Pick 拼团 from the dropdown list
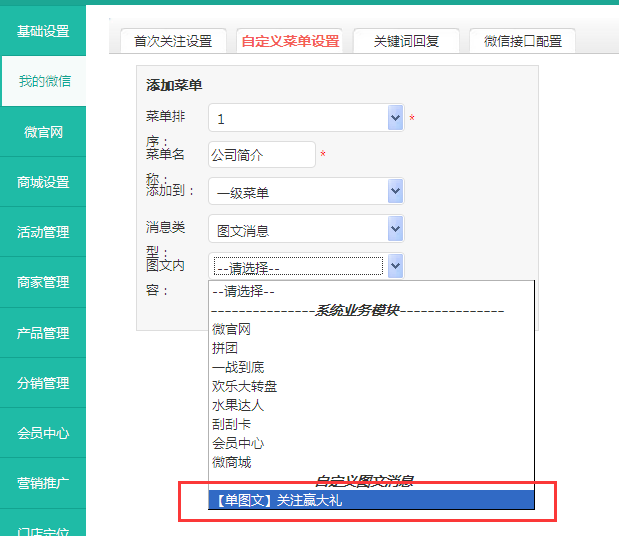Viewport: 619px width, 536px height. (x=225, y=348)
